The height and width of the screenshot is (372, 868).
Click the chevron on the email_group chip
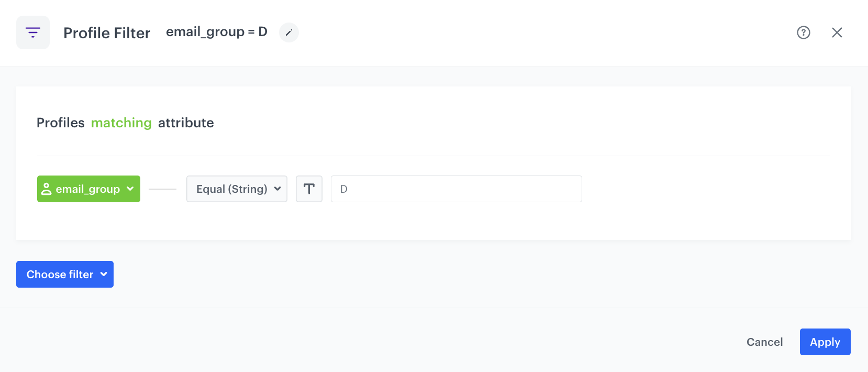129,189
